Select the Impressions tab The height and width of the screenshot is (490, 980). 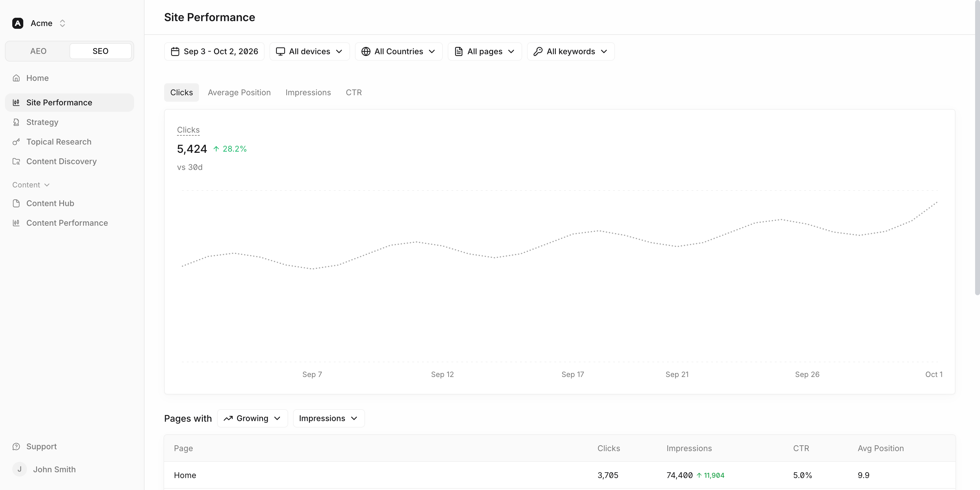coord(308,92)
